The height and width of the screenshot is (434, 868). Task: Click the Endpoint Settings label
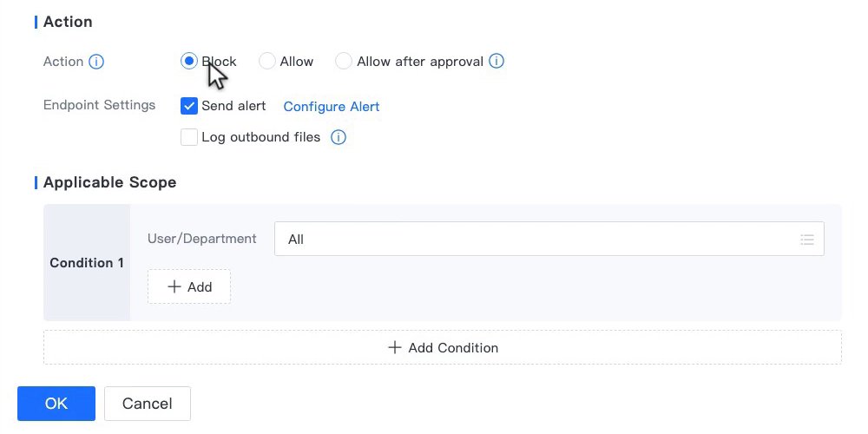pyautogui.click(x=100, y=105)
